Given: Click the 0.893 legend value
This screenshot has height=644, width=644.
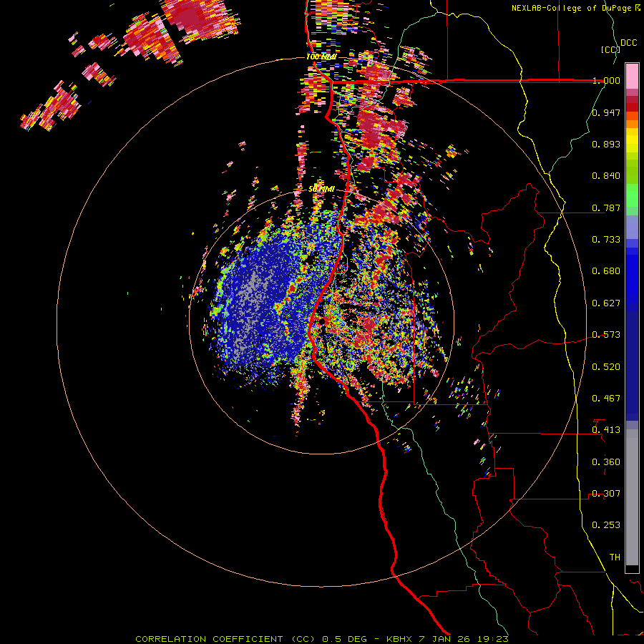Looking at the screenshot, I should [606, 144].
